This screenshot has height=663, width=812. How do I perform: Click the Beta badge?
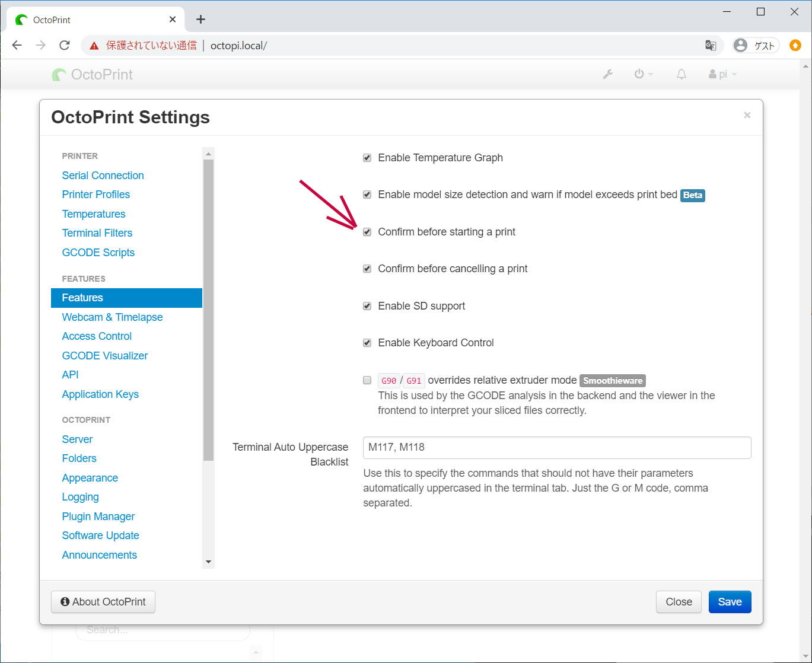point(692,195)
